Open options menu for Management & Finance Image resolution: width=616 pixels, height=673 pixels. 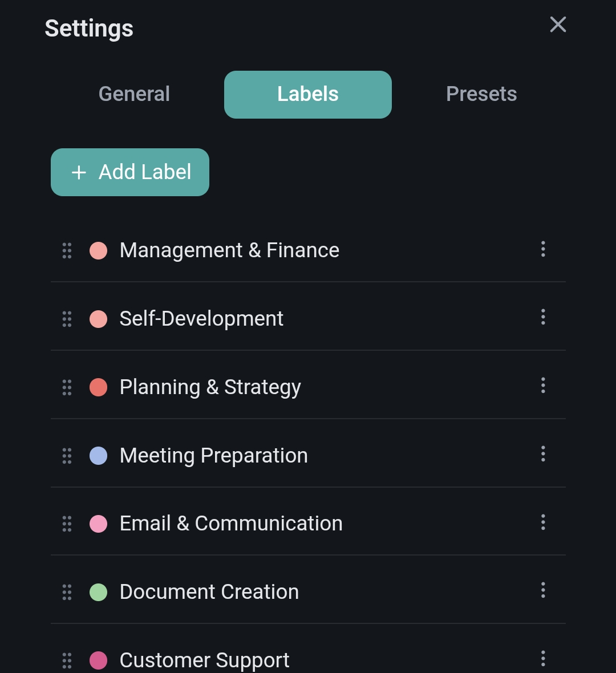[x=542, y=249]
